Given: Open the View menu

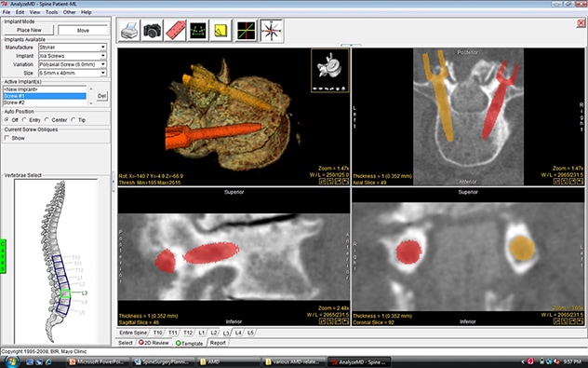Looking at the screenshot, I should tap(34, 12).
